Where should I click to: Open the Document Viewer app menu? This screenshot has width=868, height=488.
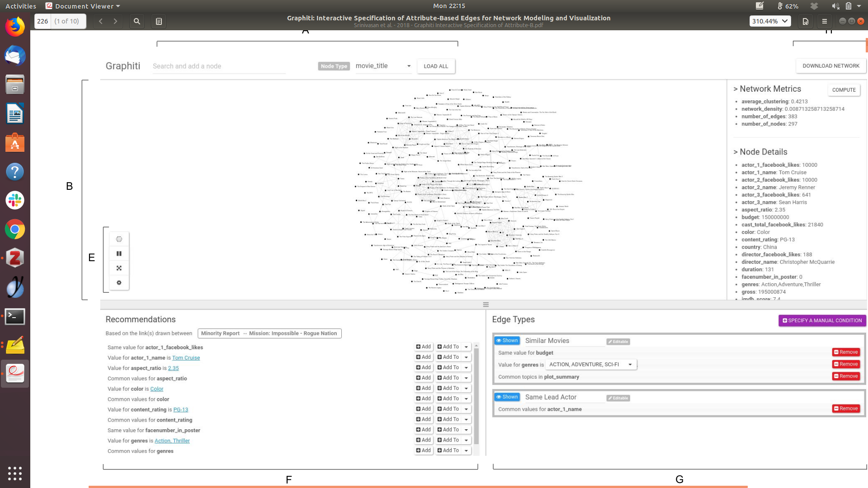point(84,6)
